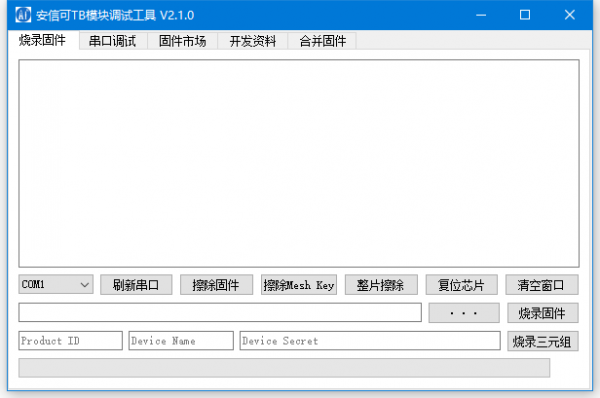Click the 刷新串口 button
This screenshot has height=398, width=600.
click(x=136, y=285)
